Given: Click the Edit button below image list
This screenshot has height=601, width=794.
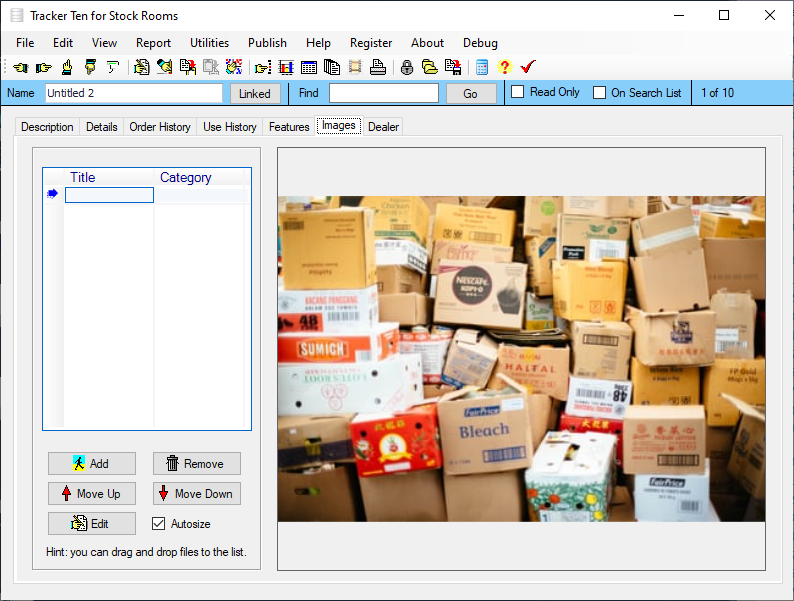Looking at the screenshot, I should click(92, 524).
